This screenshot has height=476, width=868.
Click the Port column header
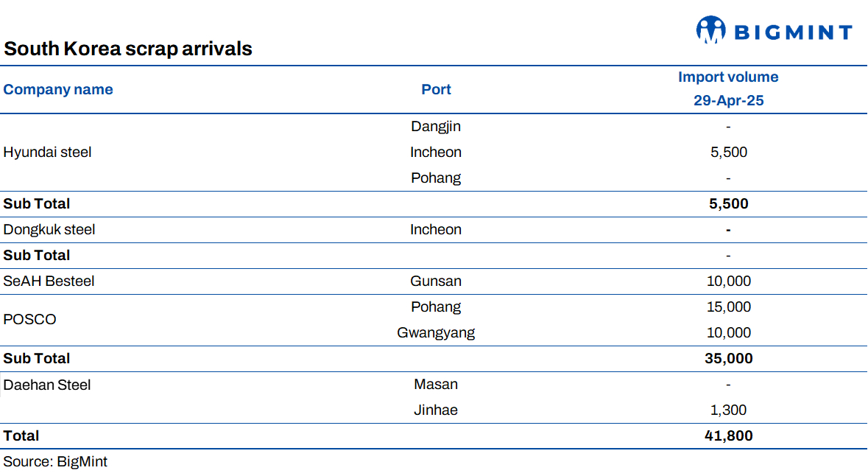(x=436, y=90)
